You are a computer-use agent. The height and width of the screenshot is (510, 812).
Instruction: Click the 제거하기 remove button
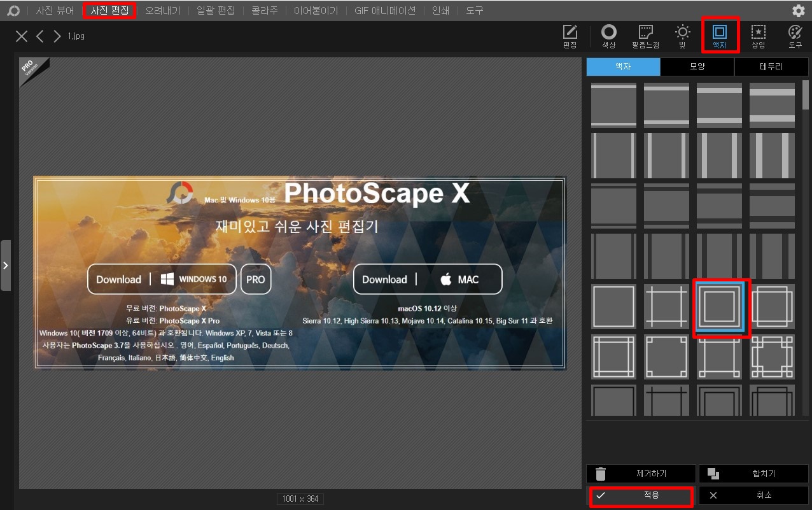(640, 474)
